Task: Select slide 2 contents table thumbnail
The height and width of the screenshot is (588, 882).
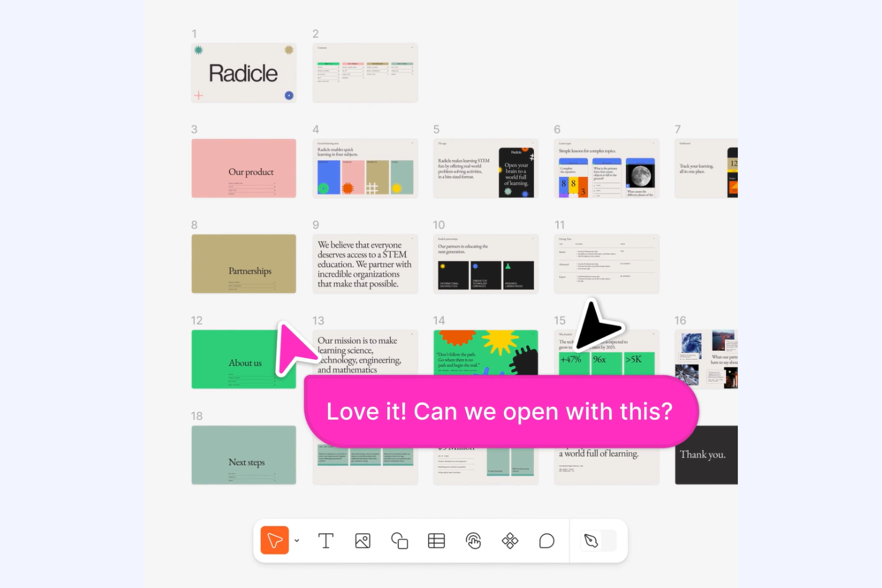Action: pyautogui.click(x=365, y=73)
